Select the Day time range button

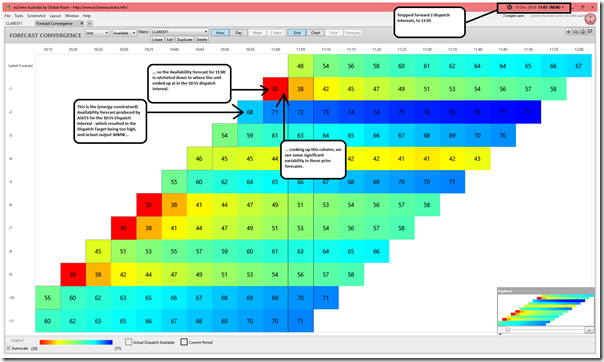click(238, 33)
